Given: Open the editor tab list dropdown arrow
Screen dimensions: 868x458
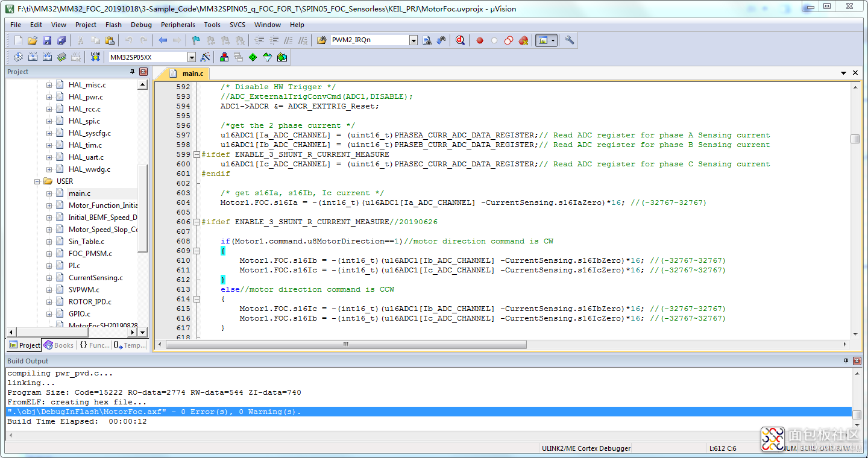Looking at the screenshot, I should (844, 73).
